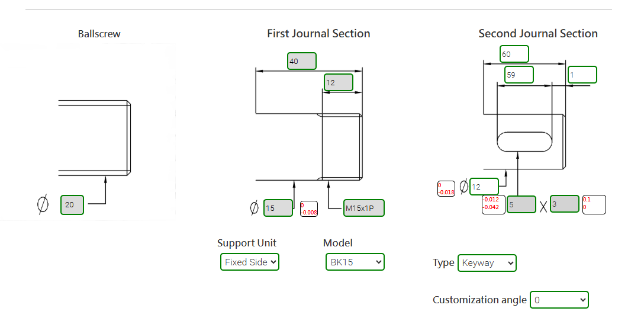
Task: Click the keyway width field showing 5
Action: pos(521,204)
